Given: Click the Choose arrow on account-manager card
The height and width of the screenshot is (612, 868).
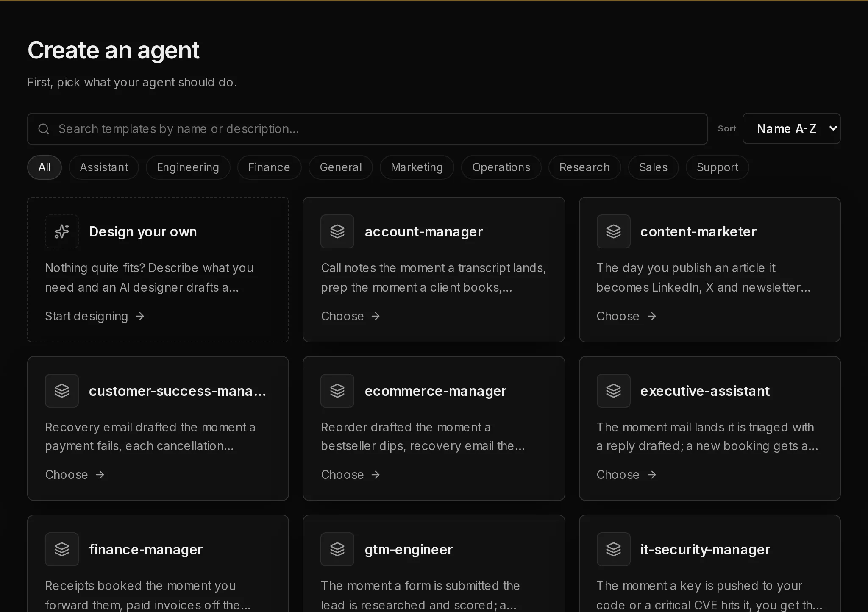Looking at the screenshot, I should pos(376,316).
